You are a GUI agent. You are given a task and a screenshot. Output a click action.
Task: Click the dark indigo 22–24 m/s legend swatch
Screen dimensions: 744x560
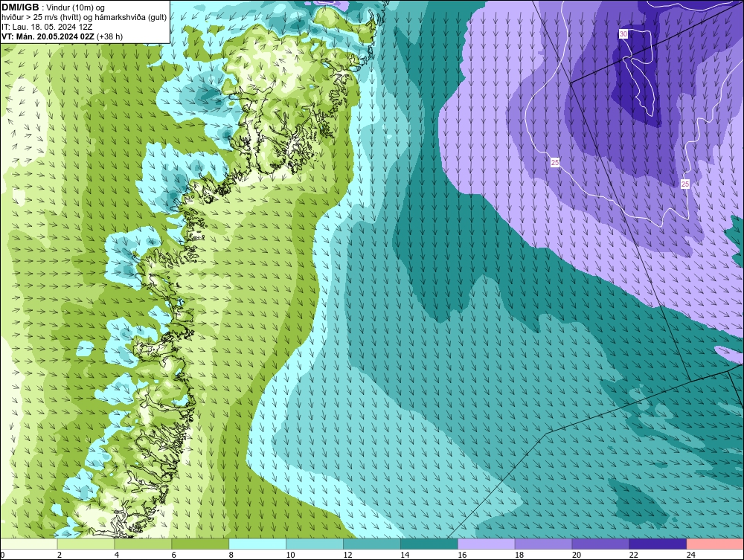tap(658, 544)
